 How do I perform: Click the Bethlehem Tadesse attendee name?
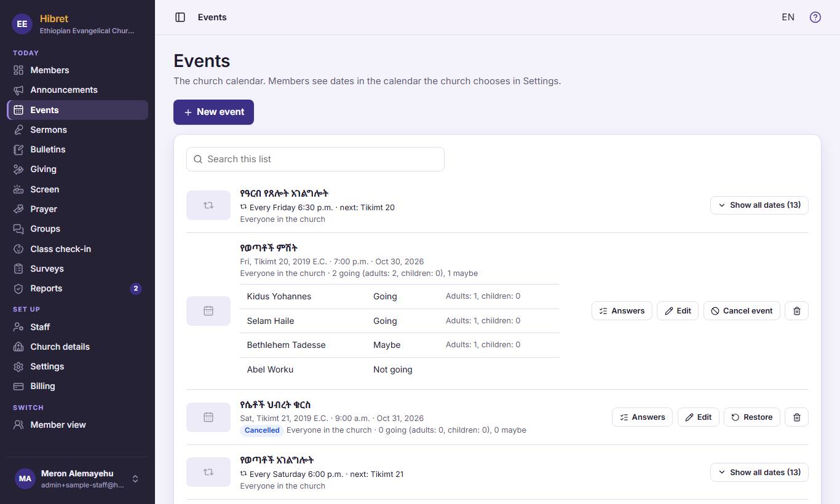[286, 345]
